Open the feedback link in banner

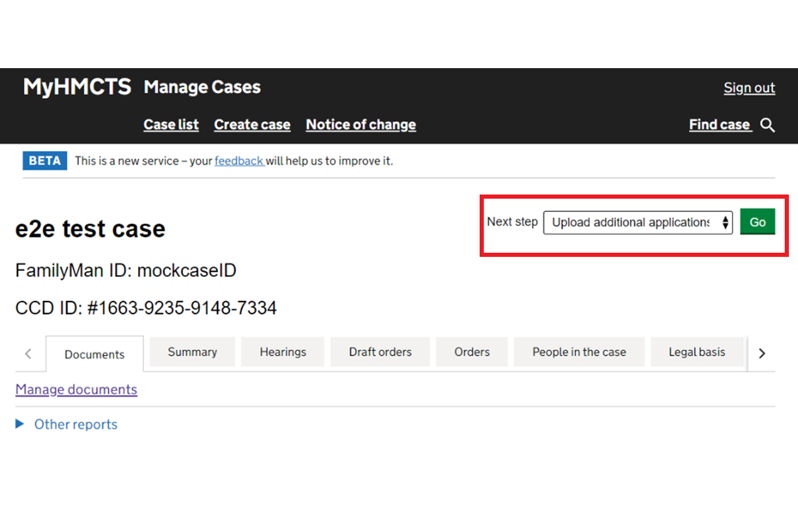click(239, 161)
